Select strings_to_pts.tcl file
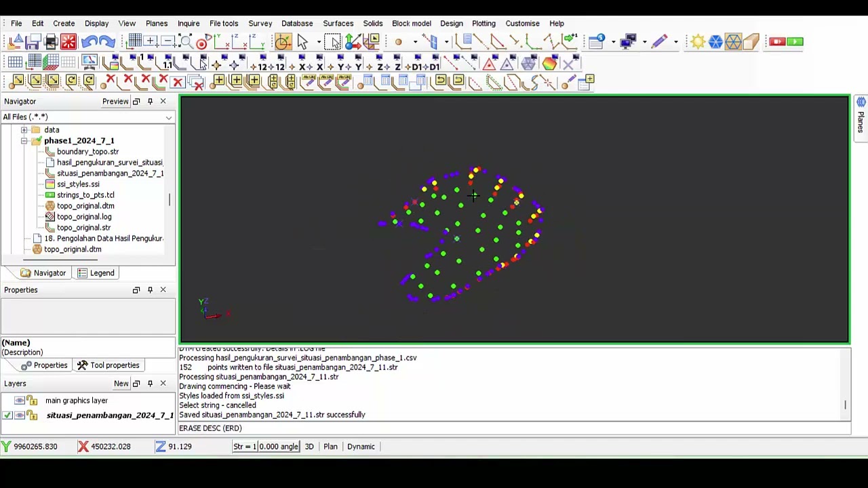This screenshot has height=488, width=868. coord(85,195)
